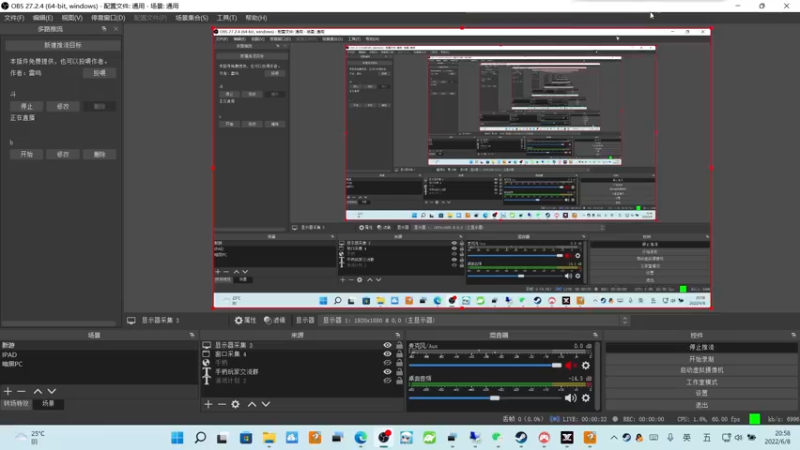Toggle the lock on 手柄玩家交流群 source
Screen dimensions: 800x450
tap(399, 372)
